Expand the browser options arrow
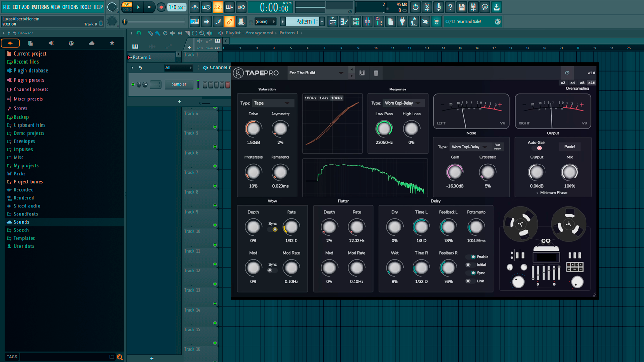The image size is (644, 362). point(4,33)
